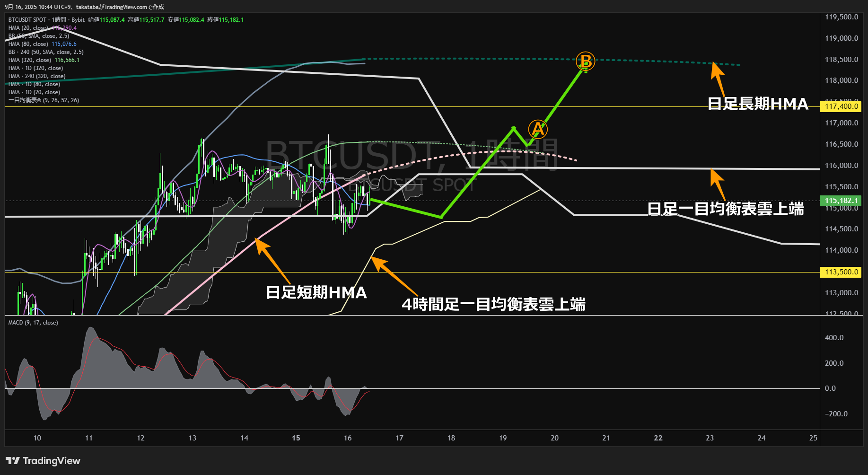This screenshot has width=868, height=475.
Task: Select the BB (50, SMA, close, 2.5) legend row
Action: click(39, 36)
